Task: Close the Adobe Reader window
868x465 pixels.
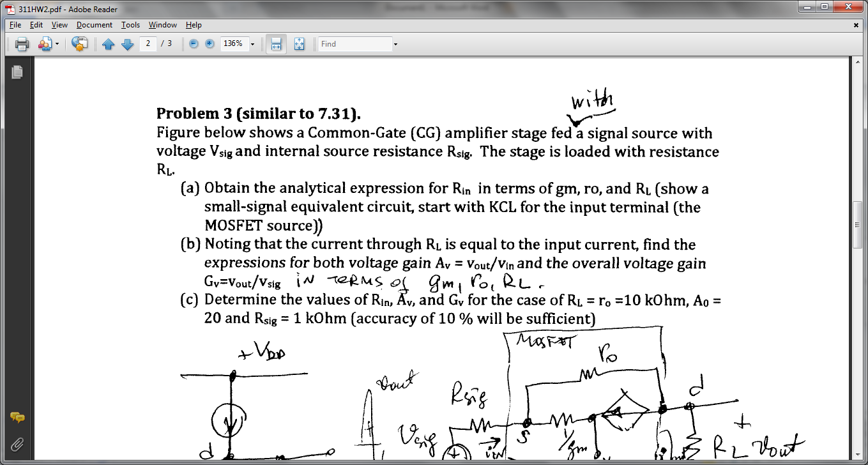Action: pyautogui.click(x=848, y=7)
